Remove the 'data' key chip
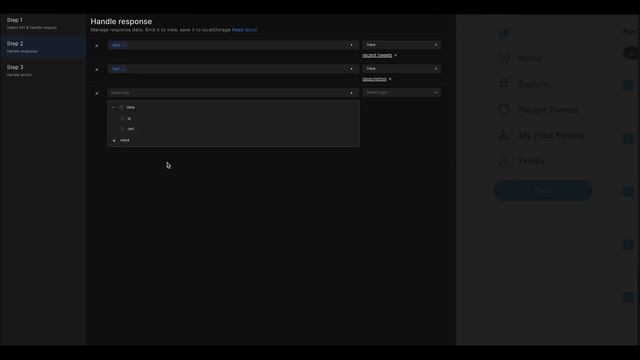Screen dimensions: 640x360 (124, 45)
